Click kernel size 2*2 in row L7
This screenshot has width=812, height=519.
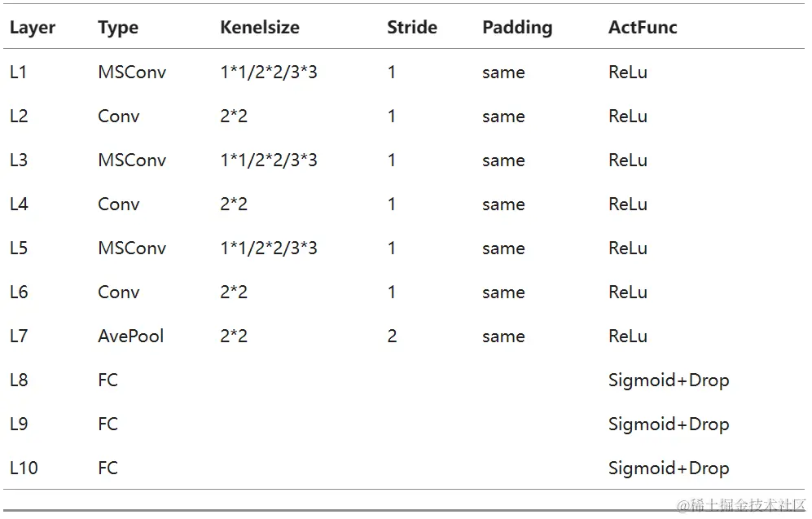[x=234, y=336]
